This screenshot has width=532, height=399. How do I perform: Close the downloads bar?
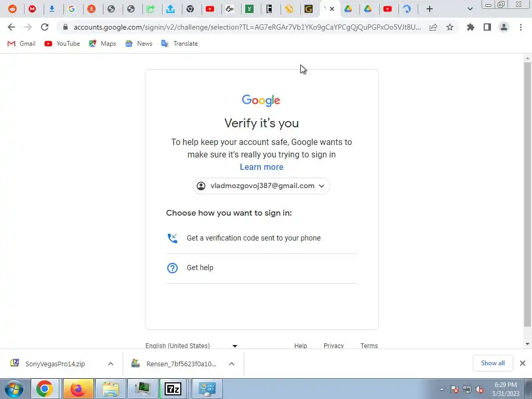(x=523, y=363)
